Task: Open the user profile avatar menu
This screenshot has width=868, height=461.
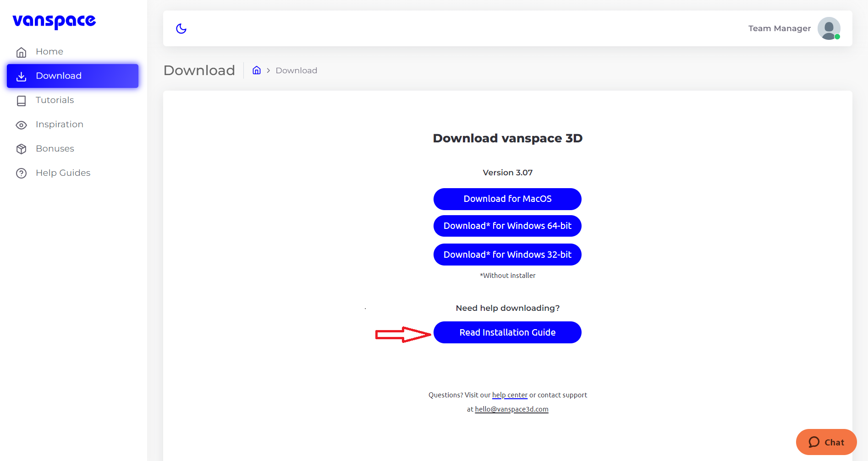Action: 829,28
